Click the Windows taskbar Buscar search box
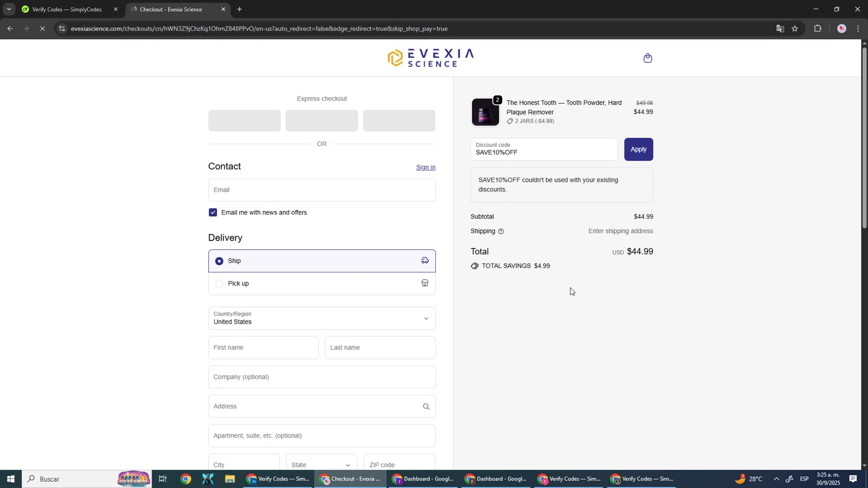The width and height of the screenshot is (868, 488). (x=87, y=479)
